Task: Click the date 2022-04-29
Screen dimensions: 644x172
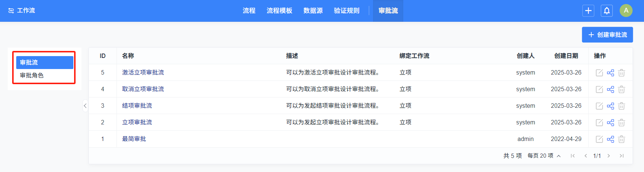Action: click(566, 139)
